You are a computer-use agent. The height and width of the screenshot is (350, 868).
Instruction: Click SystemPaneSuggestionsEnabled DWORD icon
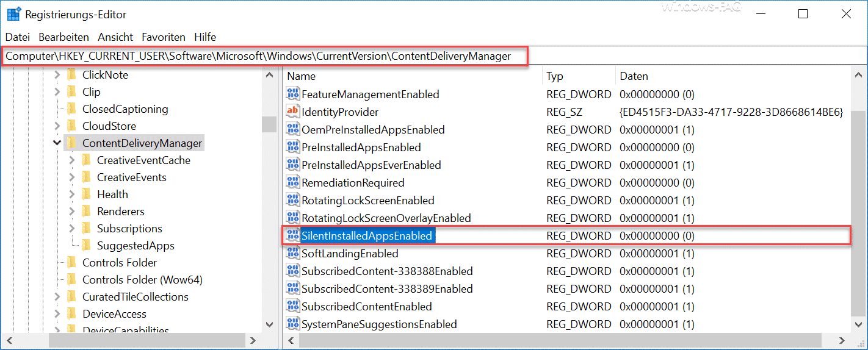[293, 324]
